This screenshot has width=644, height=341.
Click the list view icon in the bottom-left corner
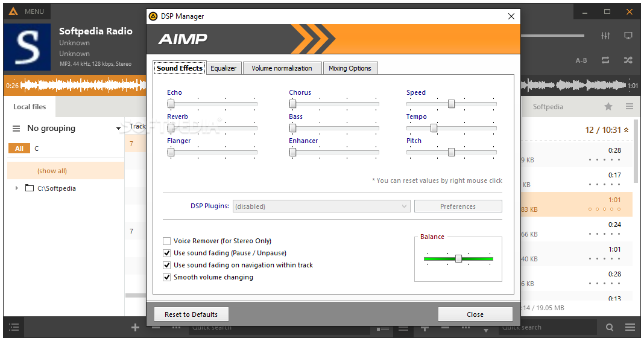pos(14,328)
